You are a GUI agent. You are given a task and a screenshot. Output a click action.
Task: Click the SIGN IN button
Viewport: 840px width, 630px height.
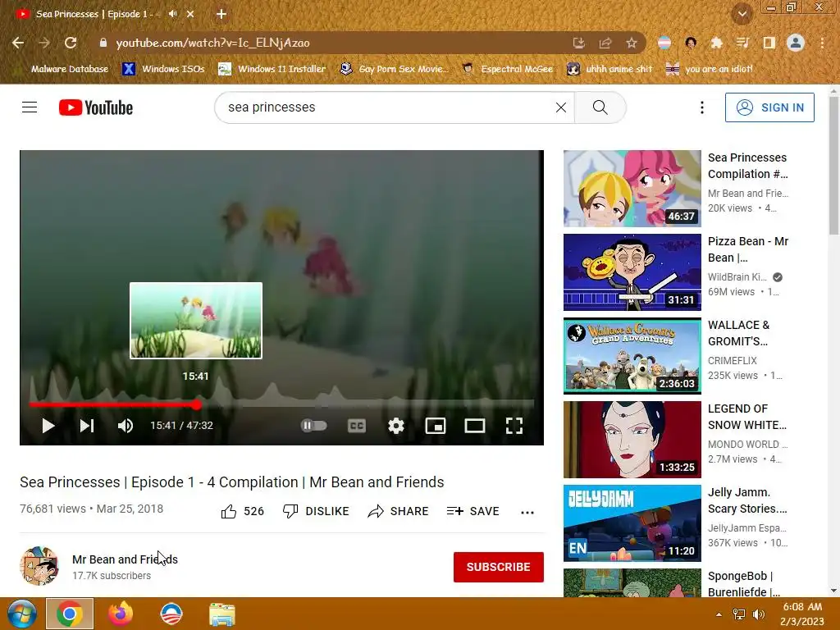coord(769,107)
